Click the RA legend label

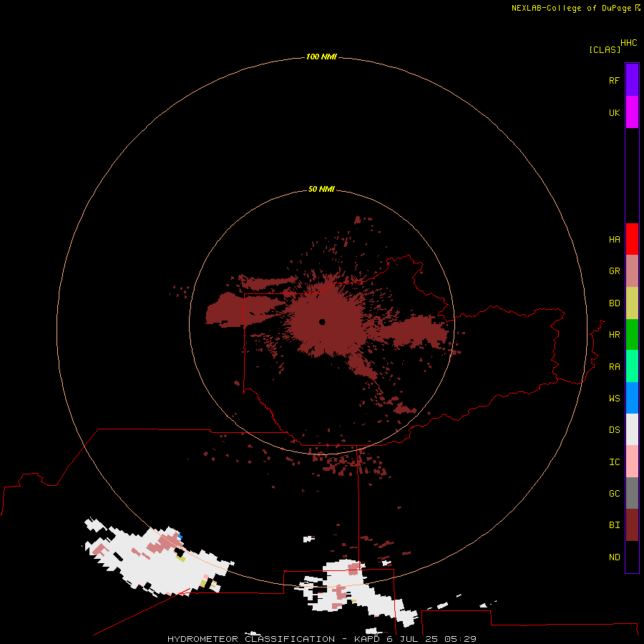(x=614, y=367)
